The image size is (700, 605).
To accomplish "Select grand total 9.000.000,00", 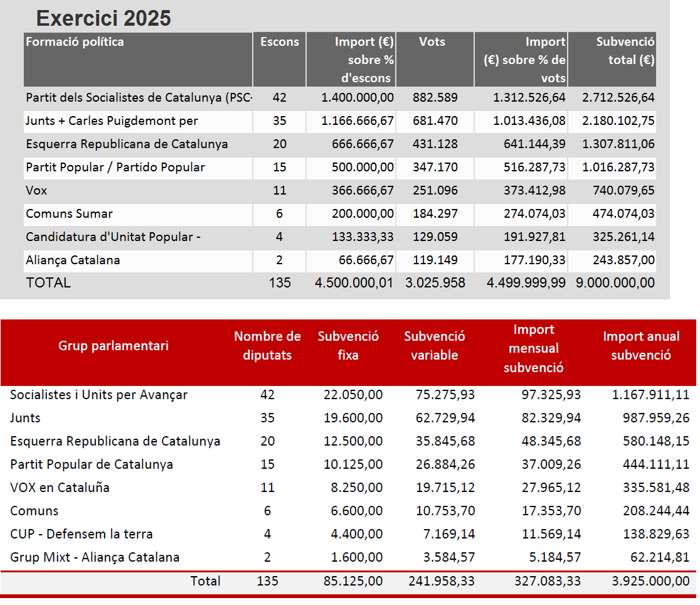I will [x=615, y=283].
